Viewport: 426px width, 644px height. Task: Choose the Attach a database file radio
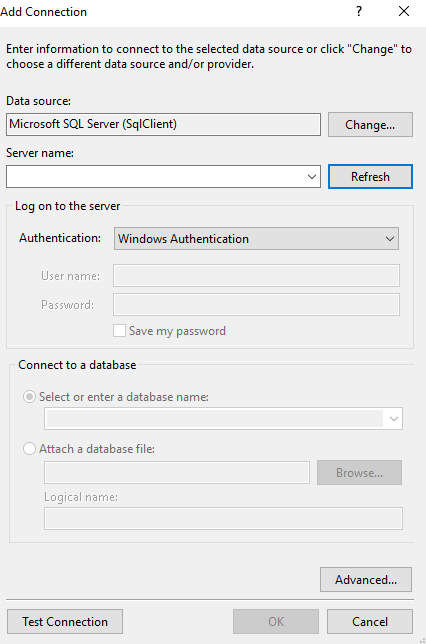[29, 448]
